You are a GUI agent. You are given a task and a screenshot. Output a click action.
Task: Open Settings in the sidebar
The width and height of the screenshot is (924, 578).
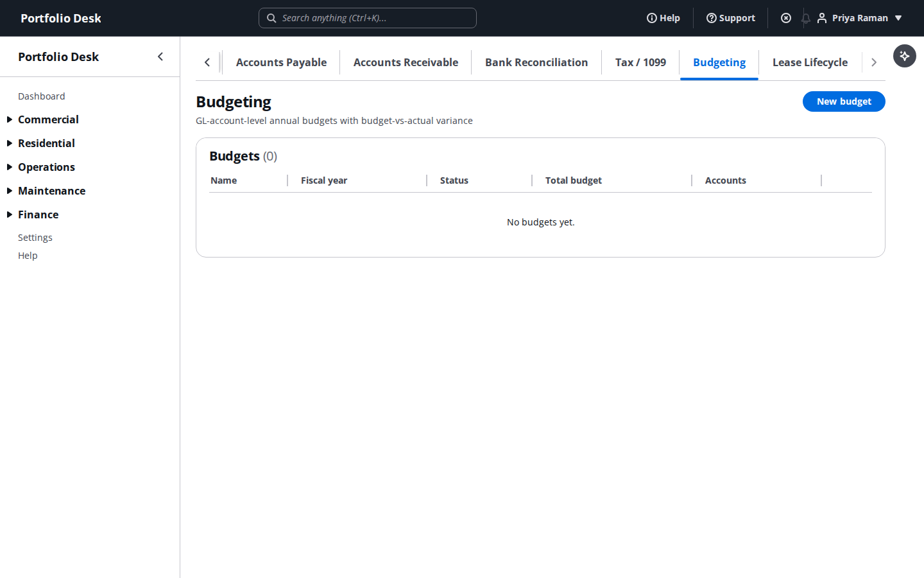coord(35,238)
